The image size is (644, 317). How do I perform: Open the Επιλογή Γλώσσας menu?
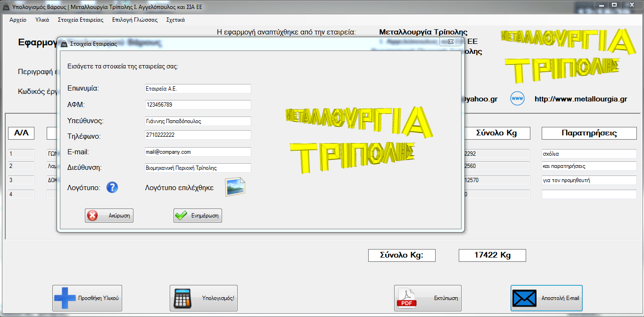coord(135,20)
